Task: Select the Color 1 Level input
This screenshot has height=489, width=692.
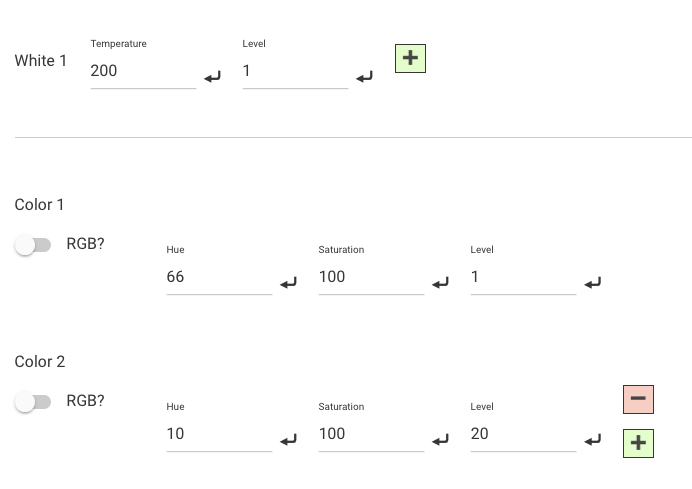Action: (x=523, y=277)
